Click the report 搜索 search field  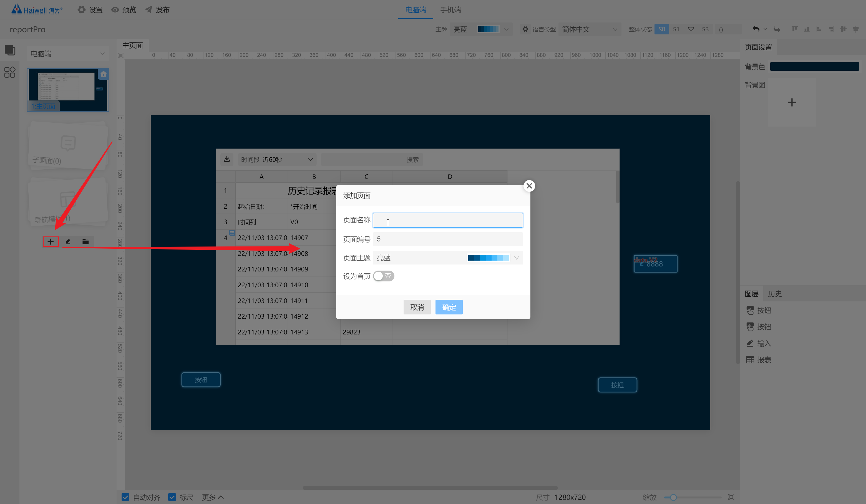point(372,159)
